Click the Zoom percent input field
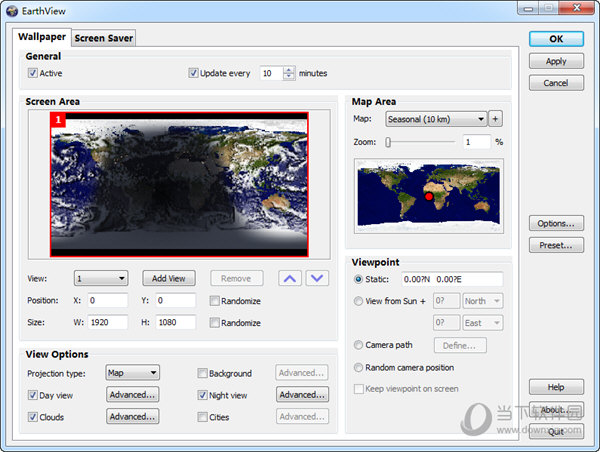Screen dimensions: 600x452 [476, 142]
